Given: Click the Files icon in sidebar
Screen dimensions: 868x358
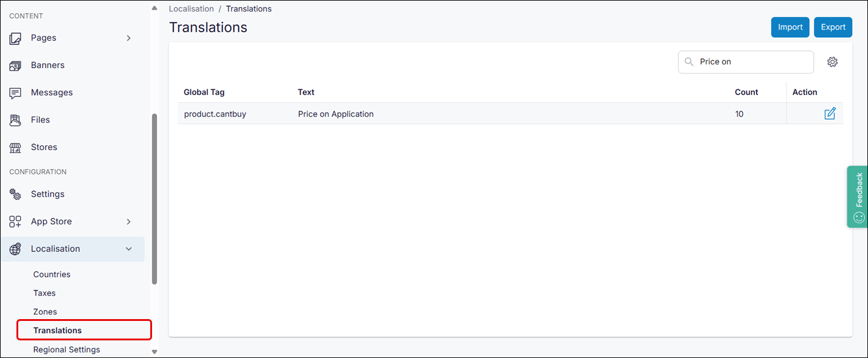Looking at the screenshot, I should tap(16, 120).
